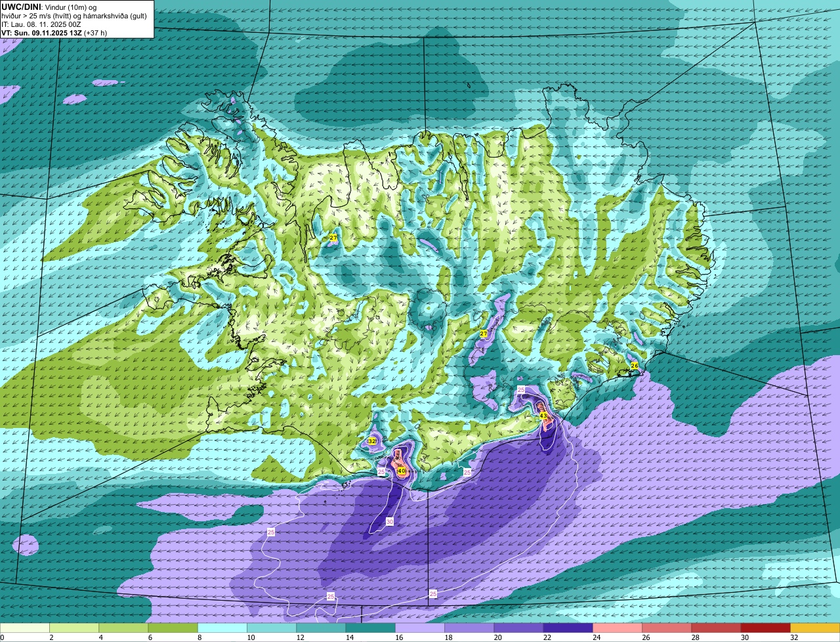The width and height of the screenshot is (840, 642).
Task: Select the yellow 32 gust label
Action: click(x=372, y=441)
